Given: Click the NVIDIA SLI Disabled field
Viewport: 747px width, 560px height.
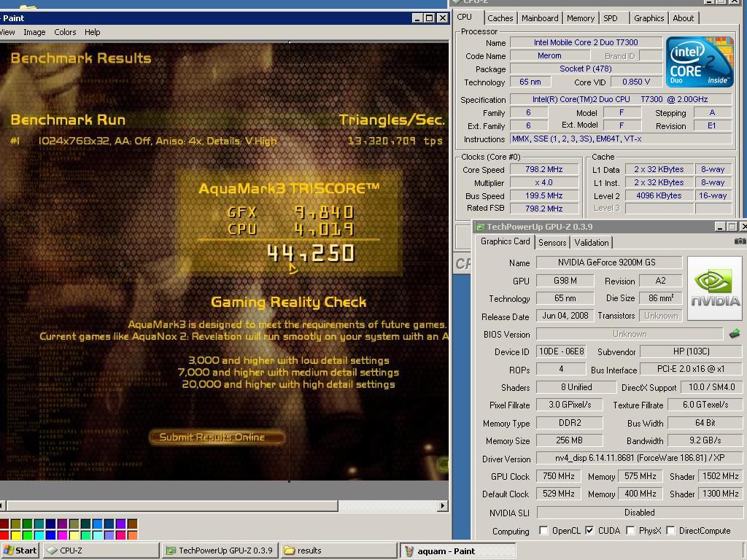Looking at the screenshot, I should point(639,513).
